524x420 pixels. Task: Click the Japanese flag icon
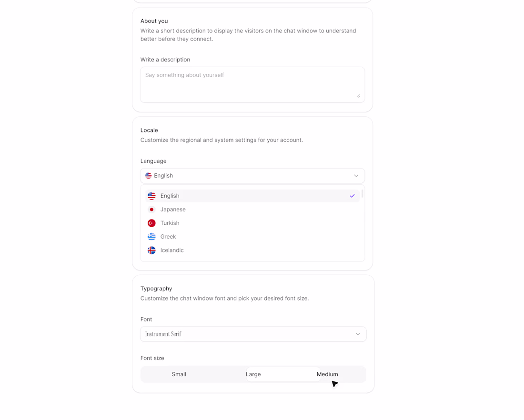151,210
